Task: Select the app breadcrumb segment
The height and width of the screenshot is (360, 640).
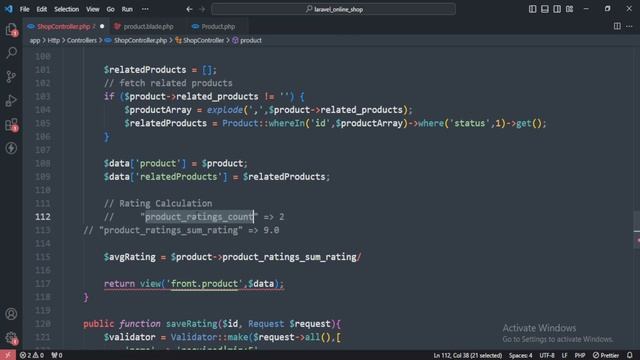Action: point(35,40)
